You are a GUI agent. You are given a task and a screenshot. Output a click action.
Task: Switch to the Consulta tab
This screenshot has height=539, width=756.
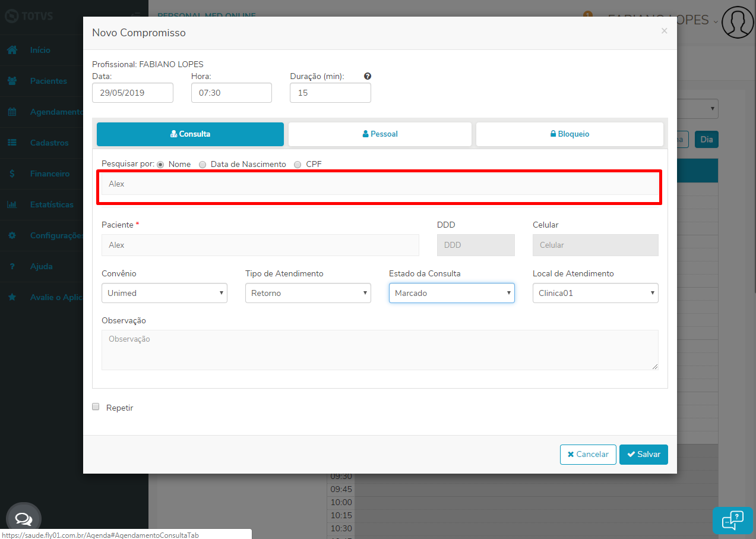[190, 134]
